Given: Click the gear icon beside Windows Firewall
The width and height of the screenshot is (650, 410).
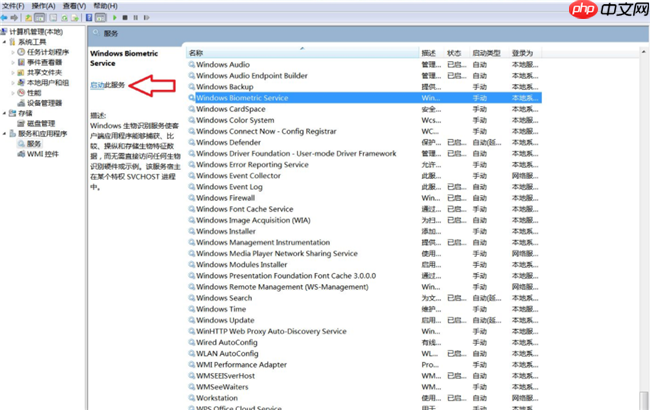Looking at the screenshot, I should [192, 198].
